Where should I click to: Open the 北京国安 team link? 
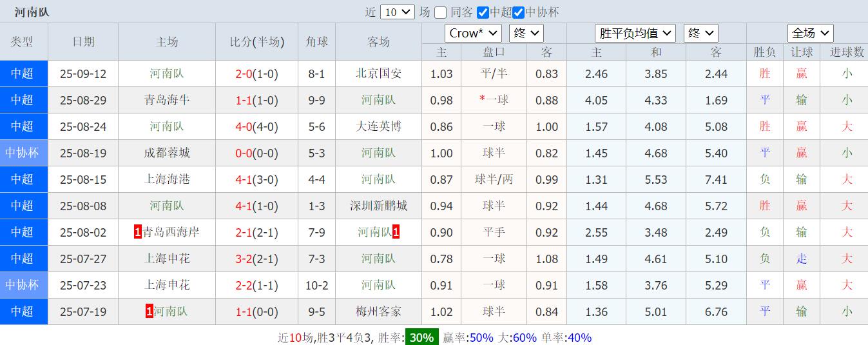point(378,74)
